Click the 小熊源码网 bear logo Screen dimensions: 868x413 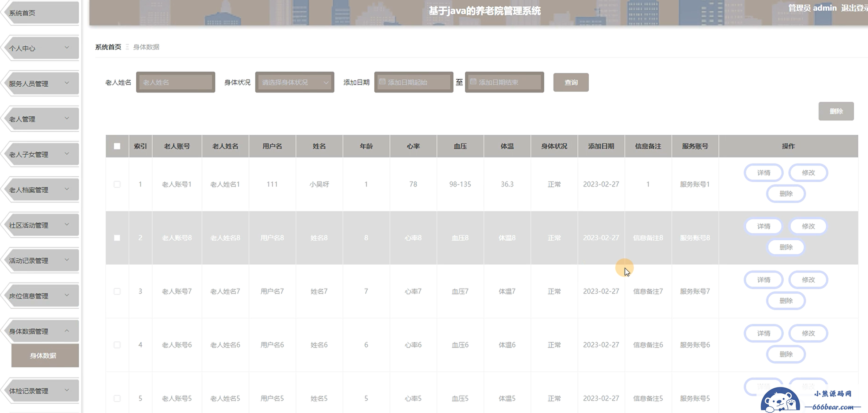click(780, 401)
